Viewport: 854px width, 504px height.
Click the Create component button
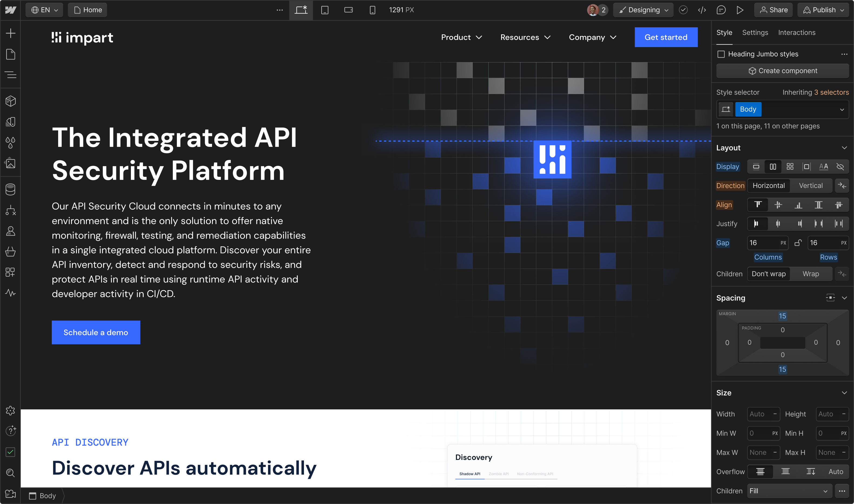point(782,71)
